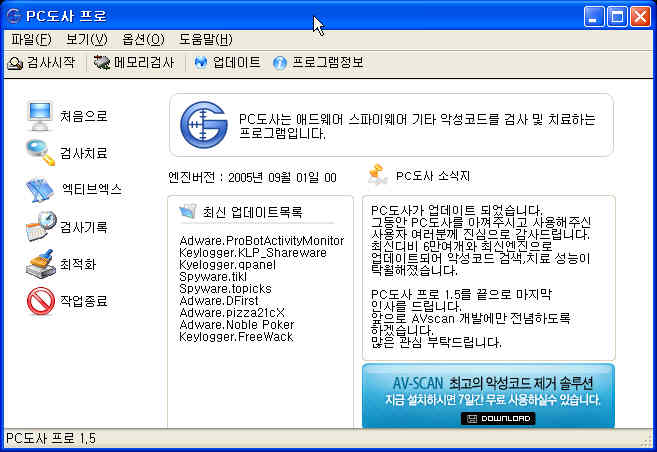
Task: Open the 옵션(O) menu
Action: tap(142, 39)
